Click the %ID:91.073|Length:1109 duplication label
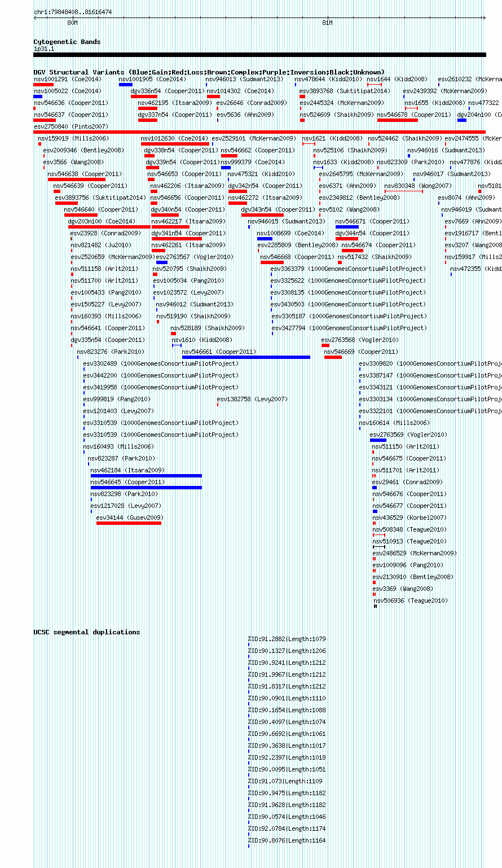502x868 pixels. click(x=285, y=781)
